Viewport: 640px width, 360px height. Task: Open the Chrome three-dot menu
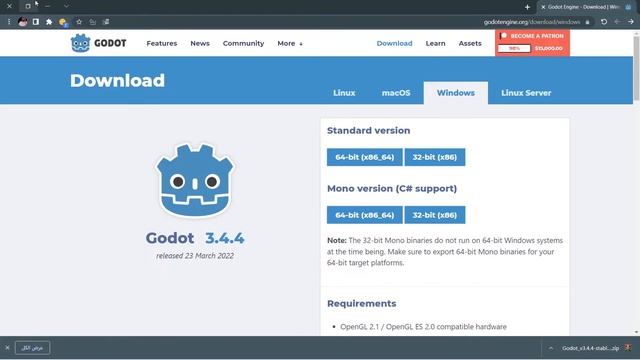pyautogui.click(x=9, y=22)
